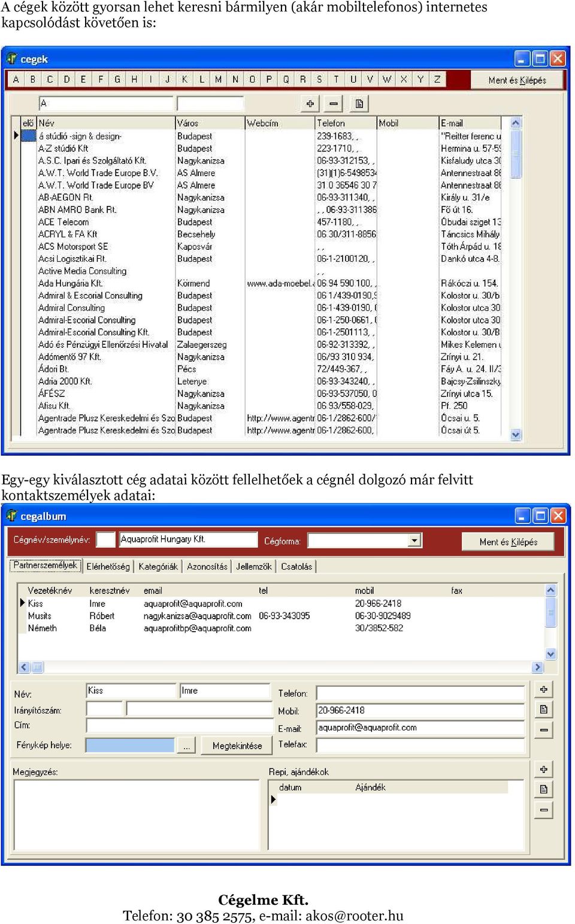Switch to the Partnerszemélyek tab

46,565
